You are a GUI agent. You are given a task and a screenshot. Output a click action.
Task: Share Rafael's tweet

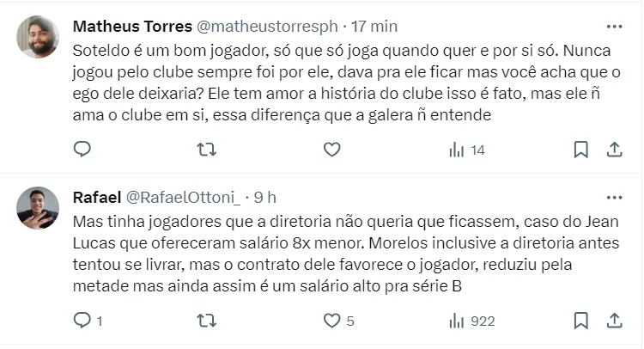[615, 321]
